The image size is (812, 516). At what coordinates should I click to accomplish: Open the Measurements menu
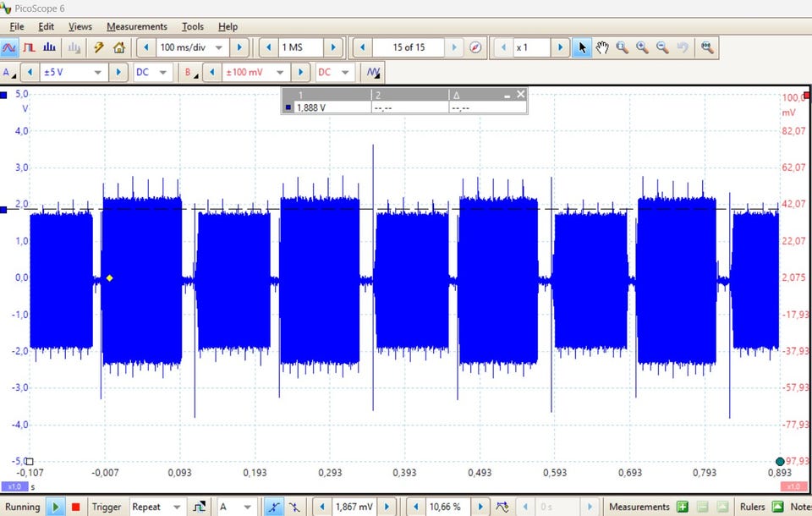pyautogui.click(x=137, y=26)
